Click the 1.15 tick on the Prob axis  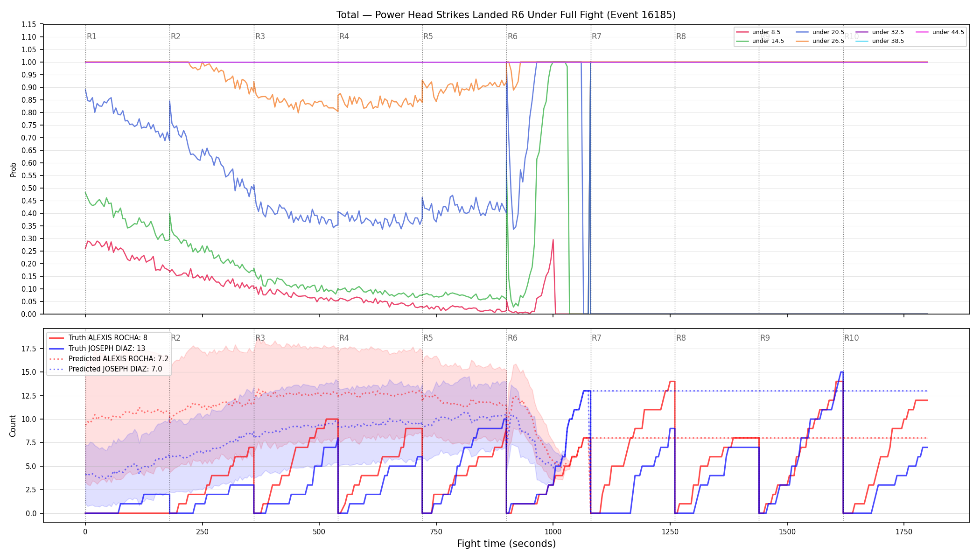[x=29, y=25]
